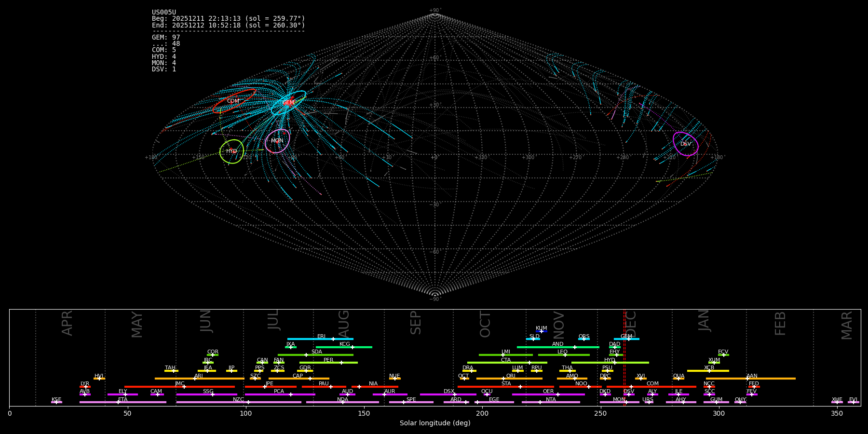Select the pink NTA shower bar
The image size is (868, 434).
click(x=551, y=402)
